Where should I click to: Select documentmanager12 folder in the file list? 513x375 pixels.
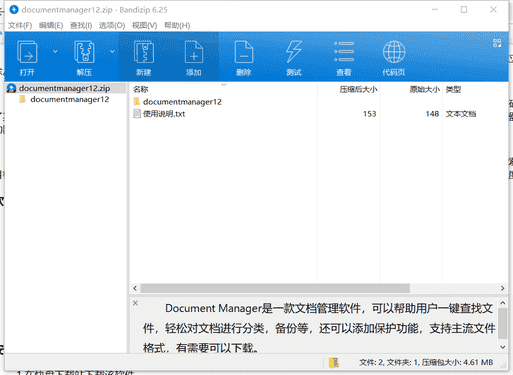pyautogui.click(x=182, y=102)
